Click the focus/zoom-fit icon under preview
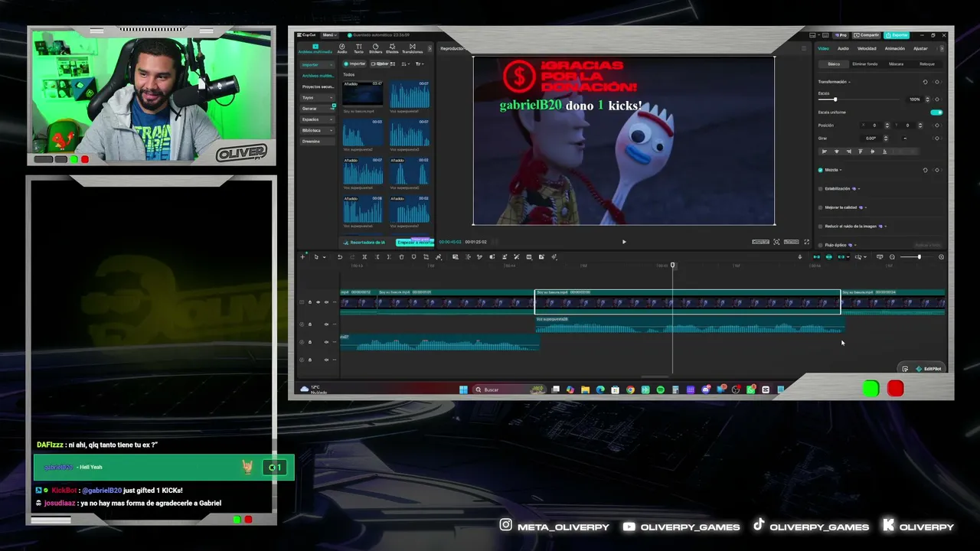Image resolution: width=980 pixels, height=551 pixels. (776, 242)
